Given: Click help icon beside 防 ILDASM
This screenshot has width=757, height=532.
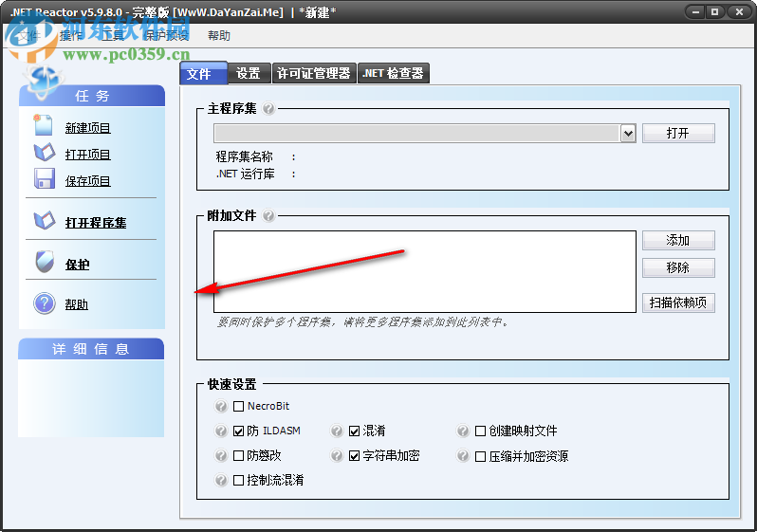Looking at the screenshot, I should pos(221,431).
